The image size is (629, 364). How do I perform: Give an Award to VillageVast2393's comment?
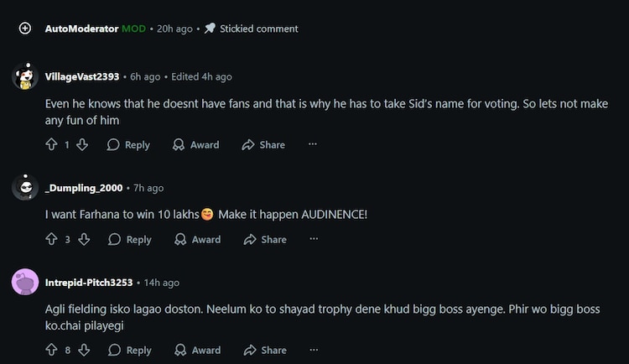195,145
